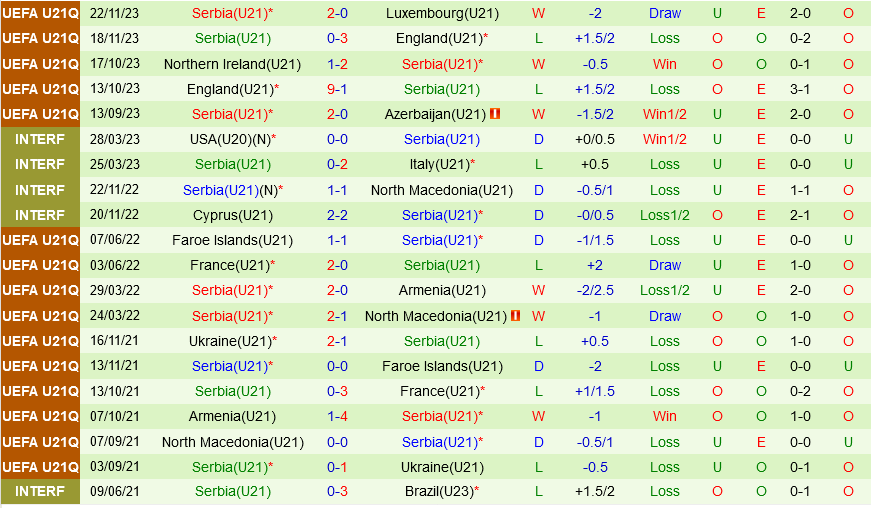
Task: View the 2-2 match score with Cyprus(U21)
Action: [x=337, y=215]
